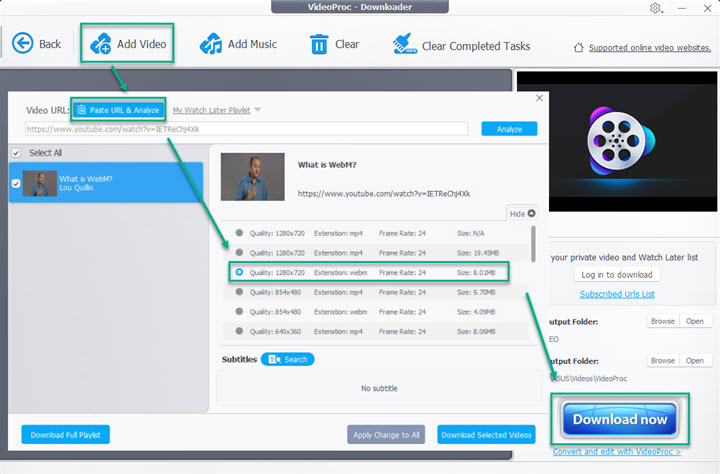This screenshot has width=720, height=474.
Task: Select the What is WebM? list thumbnail
Action: (39, 183)
